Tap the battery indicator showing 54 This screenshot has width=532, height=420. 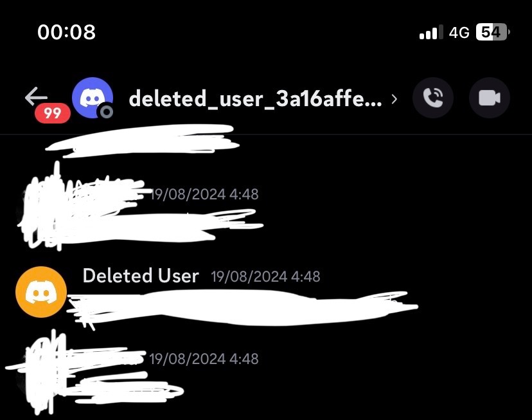(x=493, y=32)
